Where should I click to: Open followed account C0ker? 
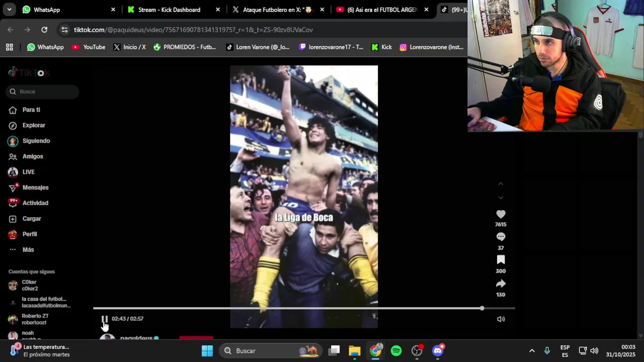pyautogui.click(x=29, y=286)
